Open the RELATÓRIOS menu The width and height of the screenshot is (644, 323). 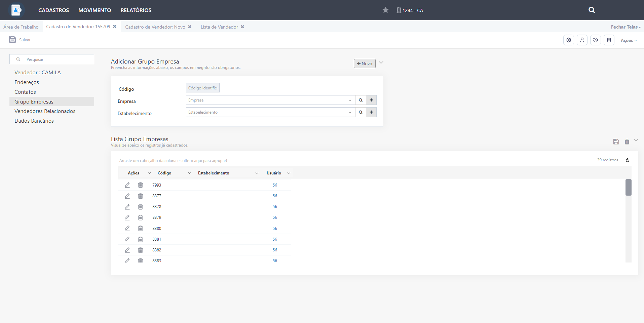136,10
